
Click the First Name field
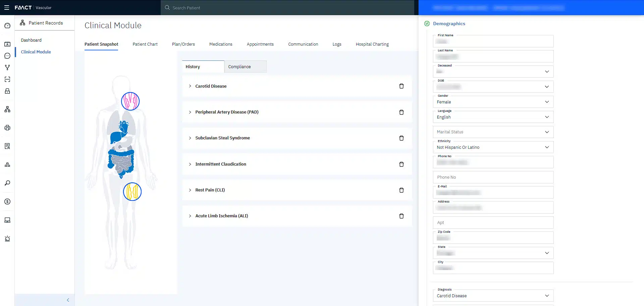point(493,41)
